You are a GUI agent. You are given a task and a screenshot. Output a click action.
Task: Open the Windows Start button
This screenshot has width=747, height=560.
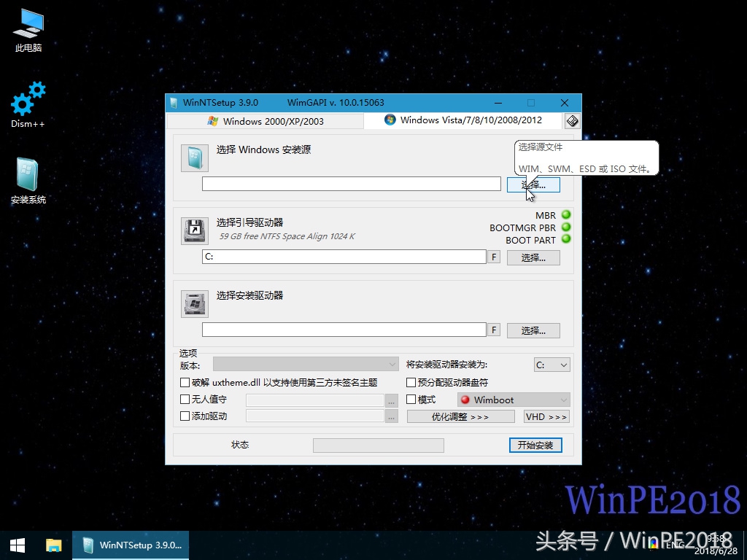18,545
